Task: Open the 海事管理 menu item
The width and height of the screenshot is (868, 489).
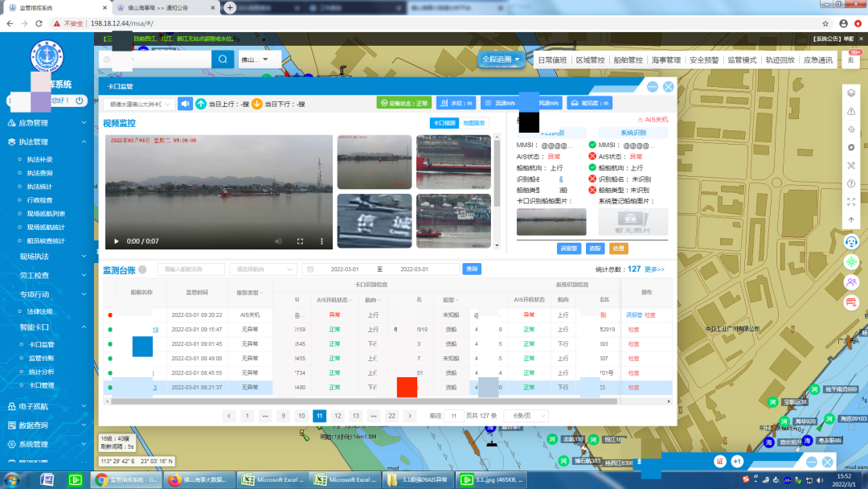Action: (665, 60)
